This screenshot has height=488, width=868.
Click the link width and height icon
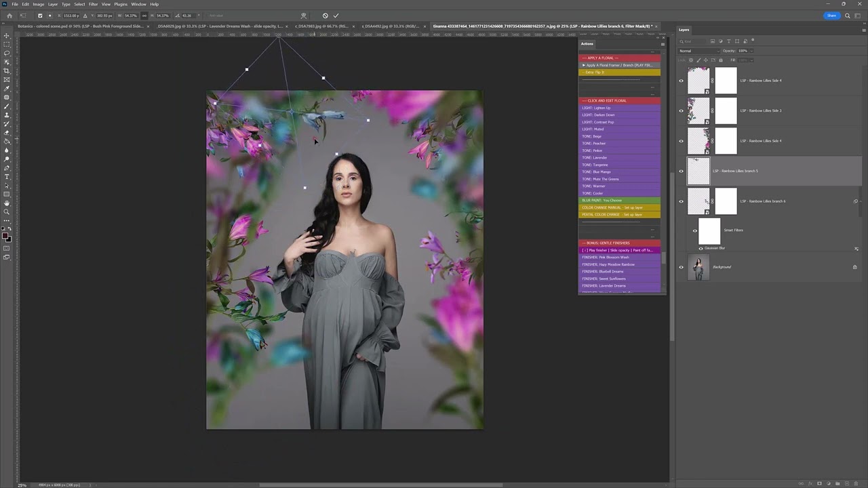pyautogui.click(x=144, y=16)
